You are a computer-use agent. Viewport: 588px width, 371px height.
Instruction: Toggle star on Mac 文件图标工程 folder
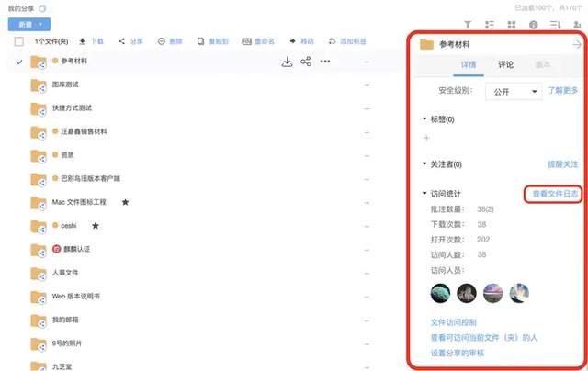pos(125,202)
